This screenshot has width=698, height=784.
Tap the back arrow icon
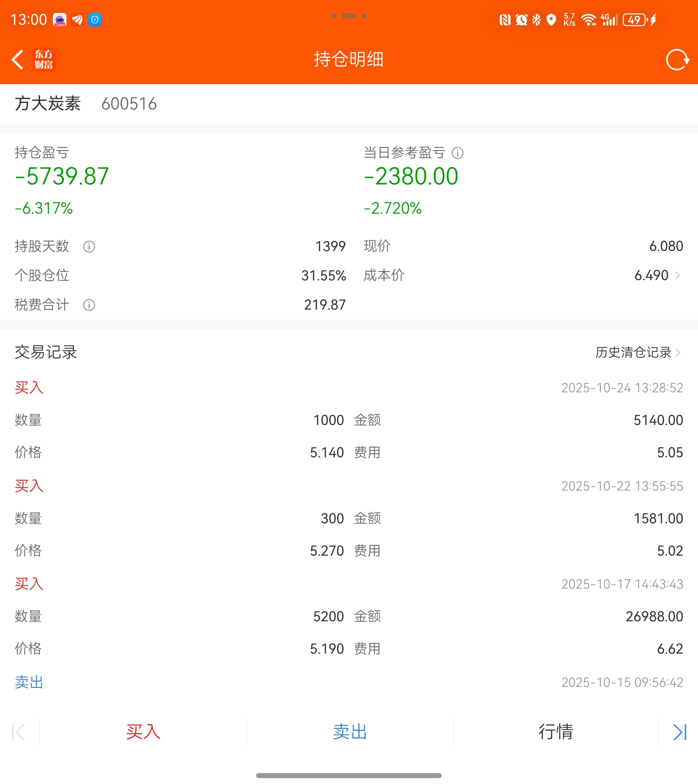17,59
